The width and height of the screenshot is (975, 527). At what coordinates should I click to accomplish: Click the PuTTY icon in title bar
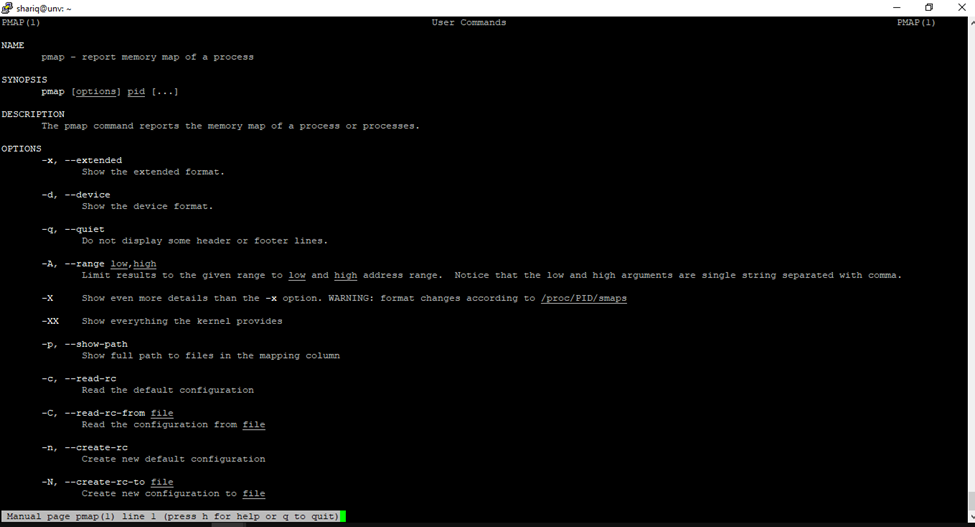pyautogui.click(x=8, y=8)
